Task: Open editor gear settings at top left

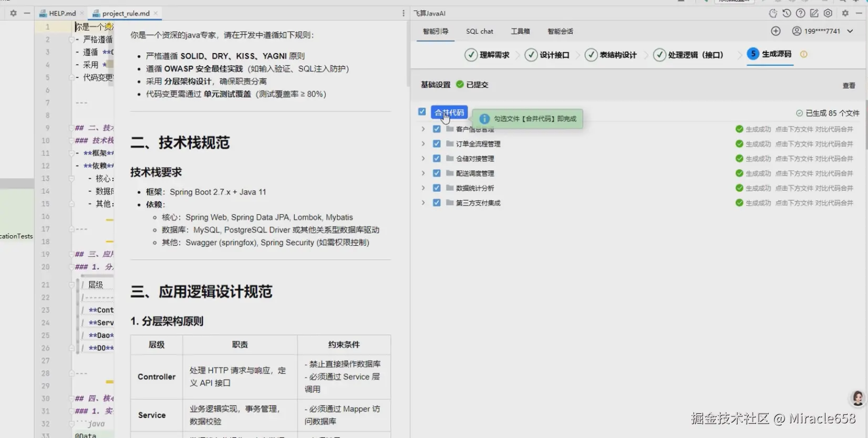Action: 13,13
